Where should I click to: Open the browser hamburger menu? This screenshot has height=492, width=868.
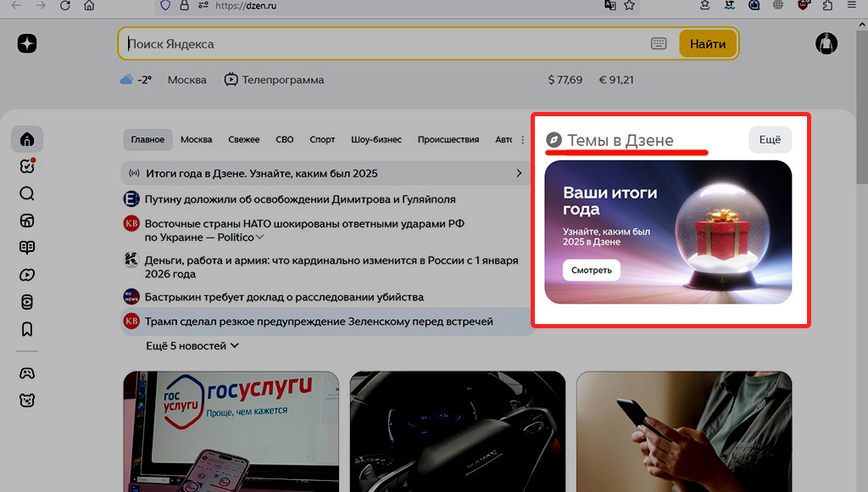coord(851,5)
